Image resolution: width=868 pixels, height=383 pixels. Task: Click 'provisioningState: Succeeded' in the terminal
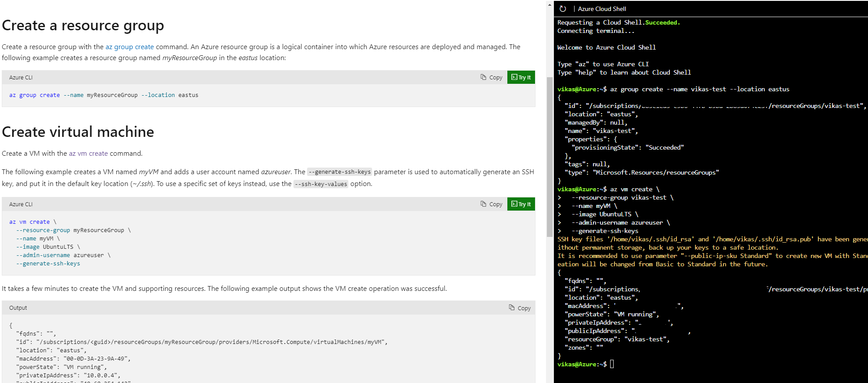click(x=628, y=148)
